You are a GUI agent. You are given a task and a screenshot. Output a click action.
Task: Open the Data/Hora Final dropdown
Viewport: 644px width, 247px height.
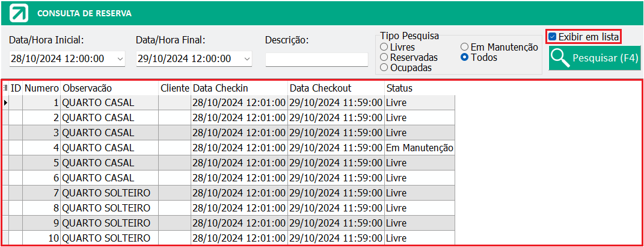247,59
